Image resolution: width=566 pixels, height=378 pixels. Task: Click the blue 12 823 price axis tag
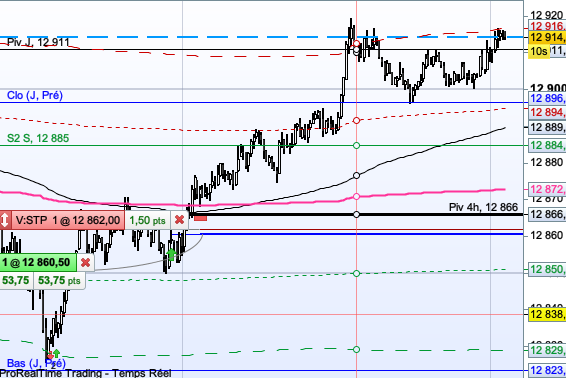click(x=547, y=370)
